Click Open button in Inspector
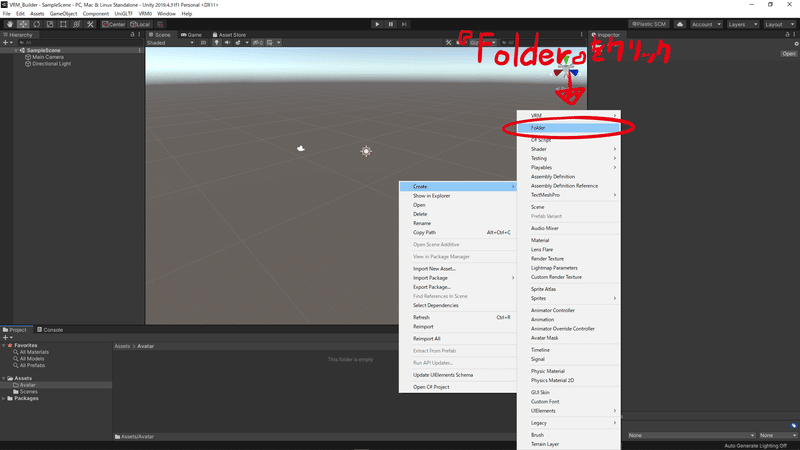Viewport: 800px width, 450px height. pos(788,54)
